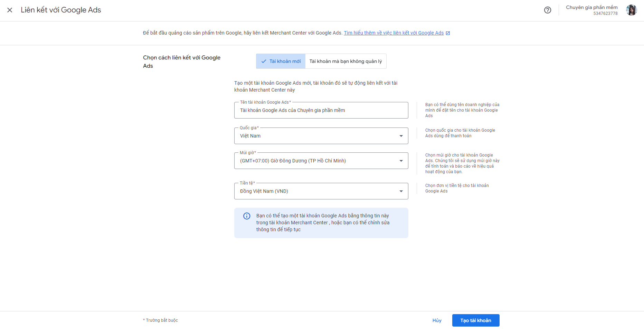Click the help text Chọn quốc gia cho tài khoản

460,133
